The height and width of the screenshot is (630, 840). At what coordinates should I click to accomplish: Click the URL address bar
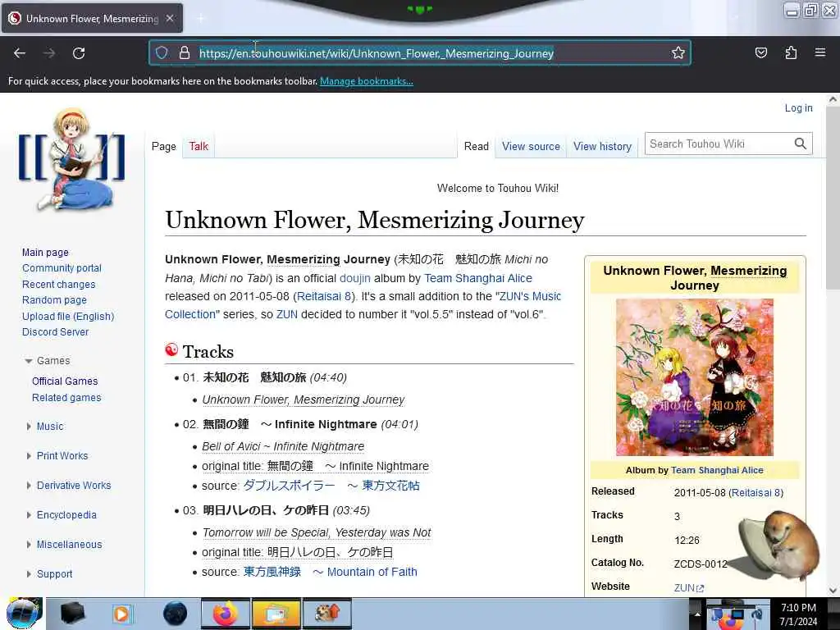click(x=420, y=53)
